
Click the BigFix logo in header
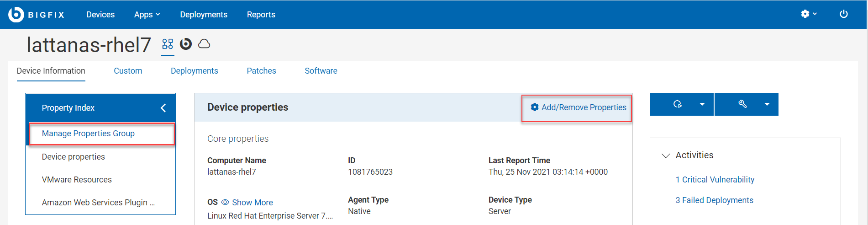(x=36, y=15)
